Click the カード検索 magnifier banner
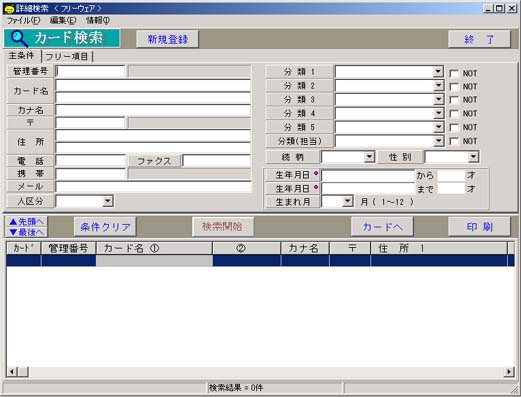The image size is (521, 397). click(x=62, y=38)
